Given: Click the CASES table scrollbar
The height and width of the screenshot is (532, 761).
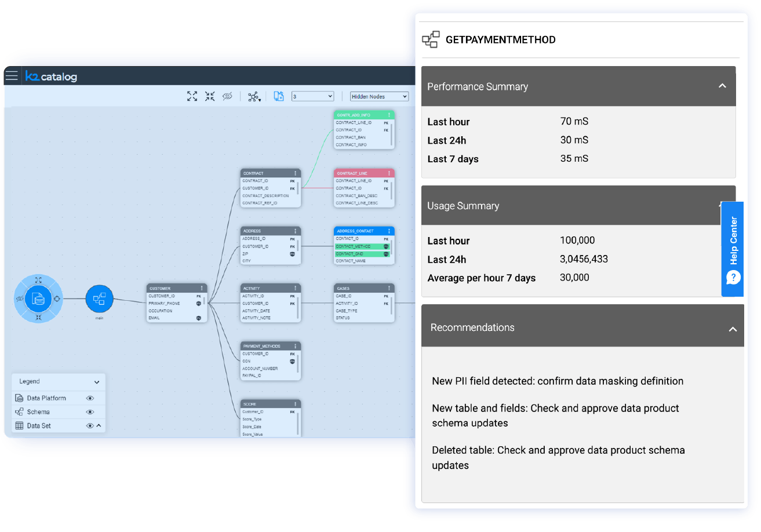Looking at the screenshot, I should (x=392, y=306).
